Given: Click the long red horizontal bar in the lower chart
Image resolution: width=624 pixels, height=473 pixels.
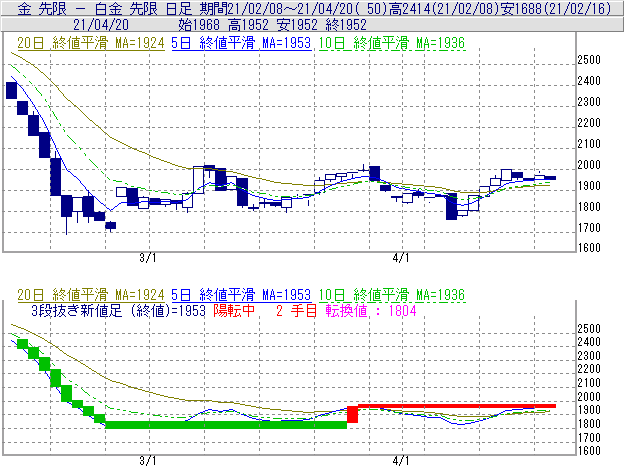Looking at the screenshot, I should [457, 406].
